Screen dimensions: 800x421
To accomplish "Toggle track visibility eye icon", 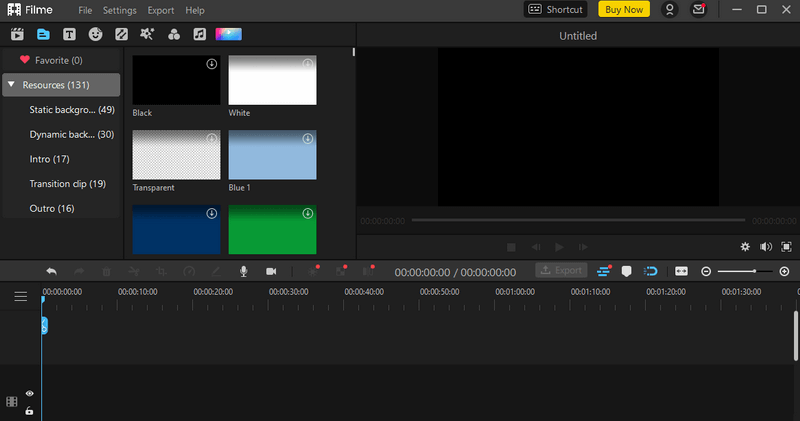I will pos(30,393).
